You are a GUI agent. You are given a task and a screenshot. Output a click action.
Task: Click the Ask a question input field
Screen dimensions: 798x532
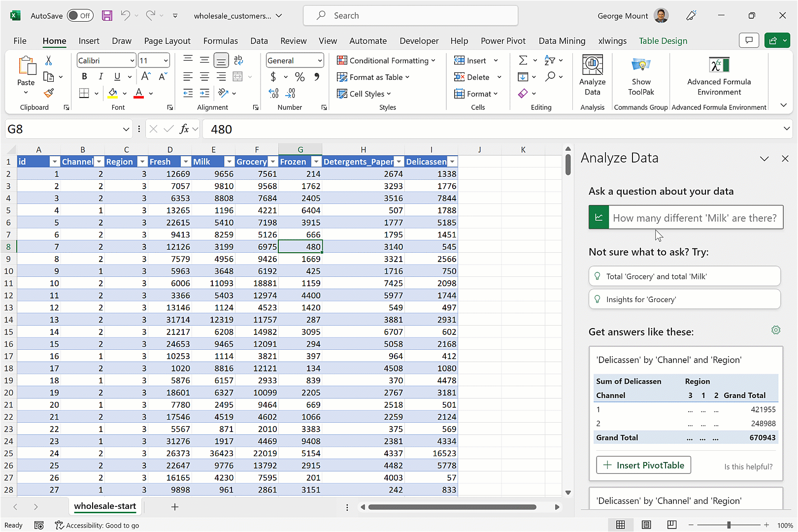tap(695, 218)
